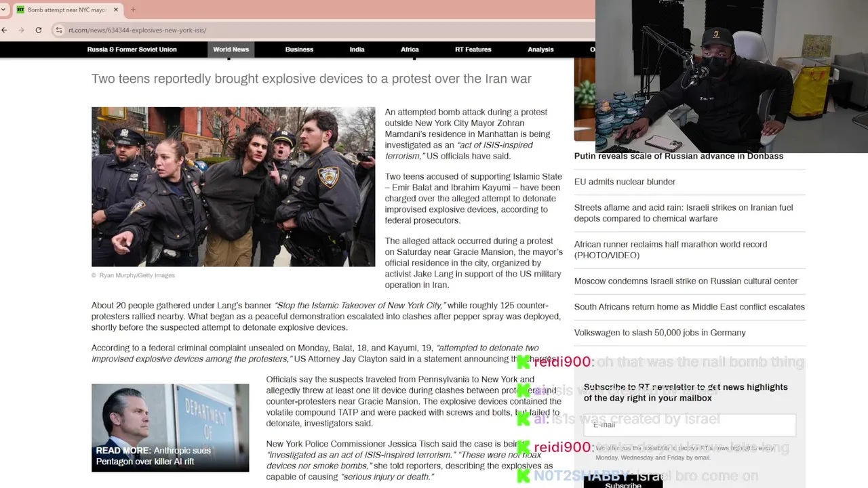The image size is (868, 488).
Task: Click the newsletter E-mail input field
Action: point(690,424)
